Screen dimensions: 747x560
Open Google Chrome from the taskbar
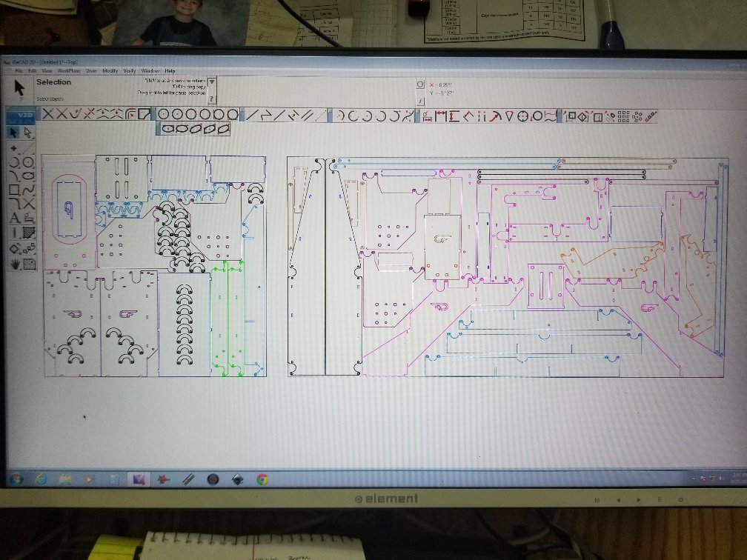click(x=262, y=479)
